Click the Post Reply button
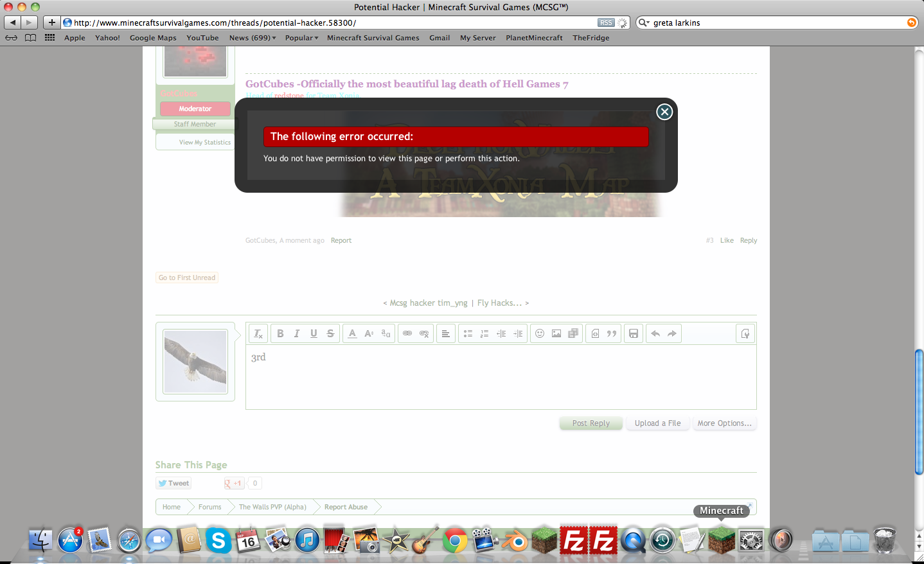This screenshot has height=564, width=924. [591, 423]
